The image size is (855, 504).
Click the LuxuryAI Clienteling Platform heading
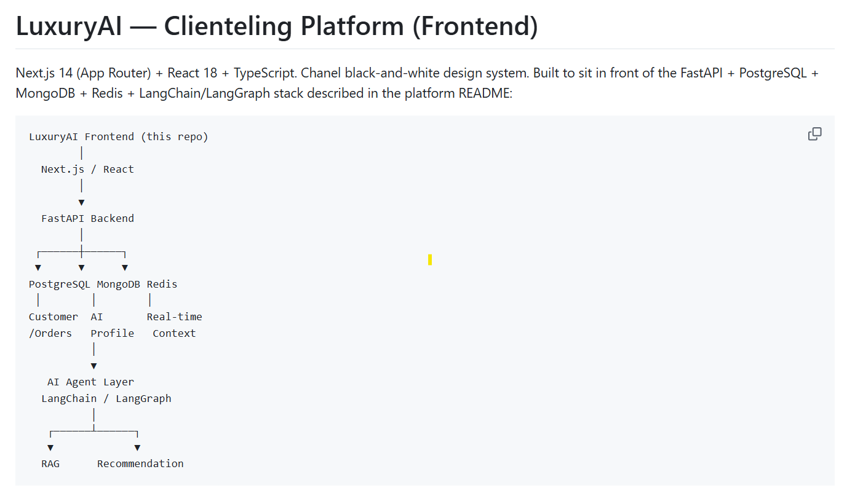point(277,26)
